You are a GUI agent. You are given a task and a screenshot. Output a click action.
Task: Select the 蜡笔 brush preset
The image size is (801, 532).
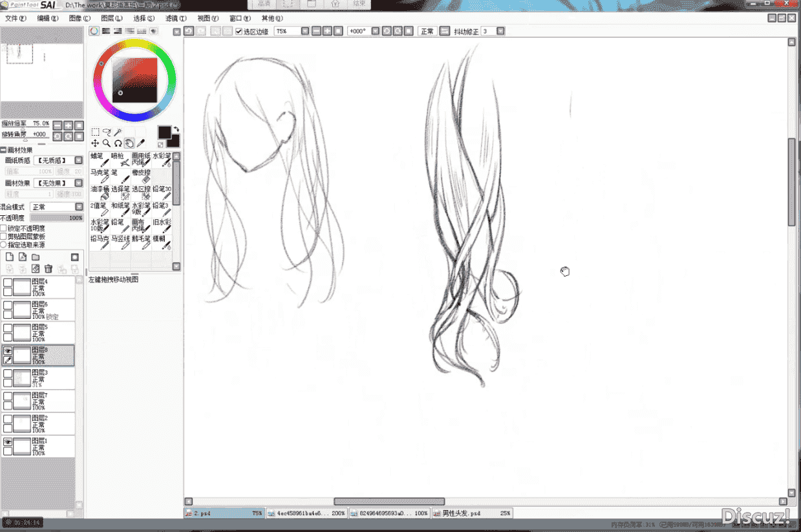pyautogui.click(x=99, y=160)
